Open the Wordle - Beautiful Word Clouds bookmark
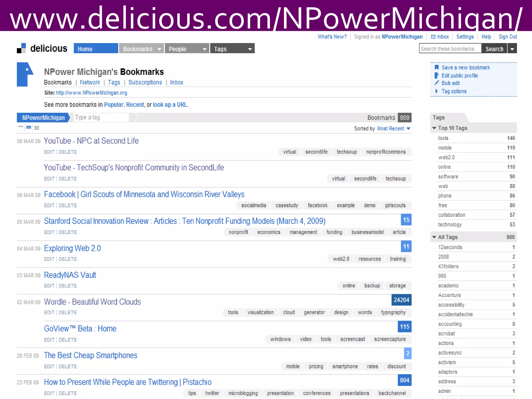Screen dimensions: 532x399 pyautogui.click(x=92, y=302)
